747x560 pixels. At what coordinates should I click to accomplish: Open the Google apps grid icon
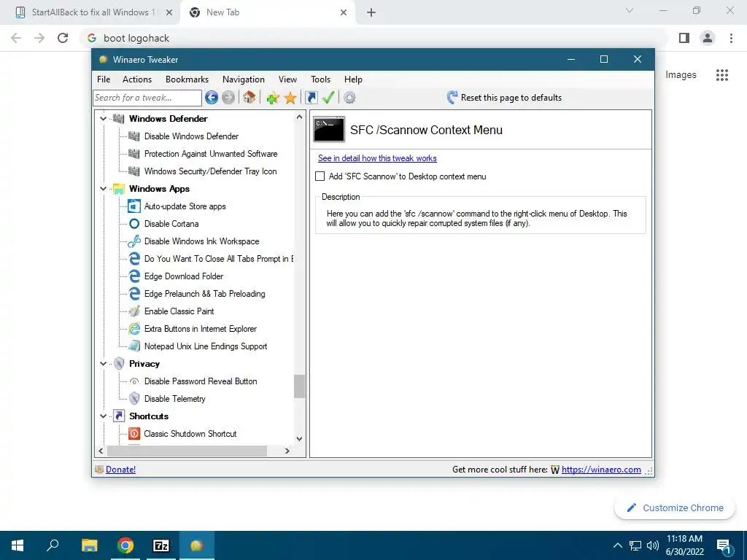[721, 75]
